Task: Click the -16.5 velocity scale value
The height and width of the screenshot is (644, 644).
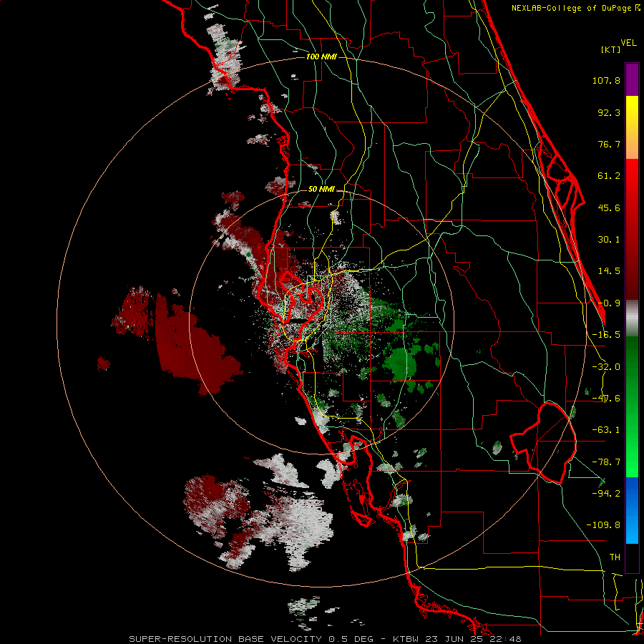Action: 606,335
